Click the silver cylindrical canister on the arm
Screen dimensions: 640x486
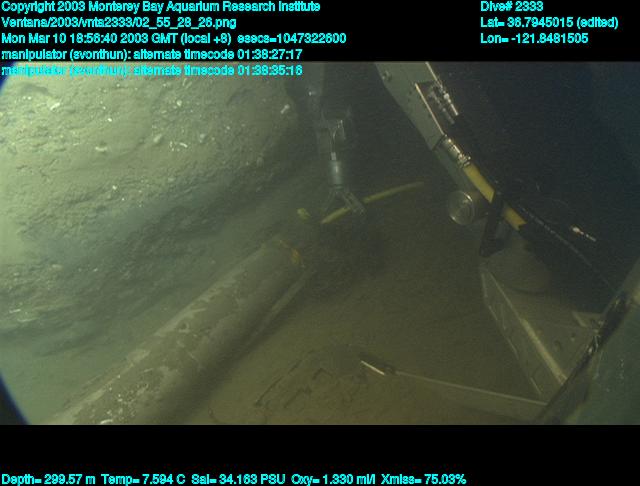point(461,207)
